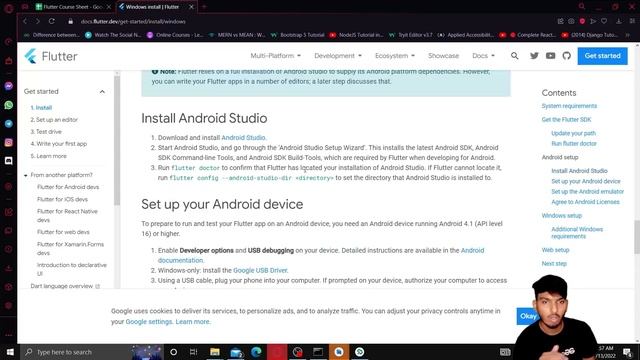
Task: Open Flutter's YouTube icon link
Action: 550,56
